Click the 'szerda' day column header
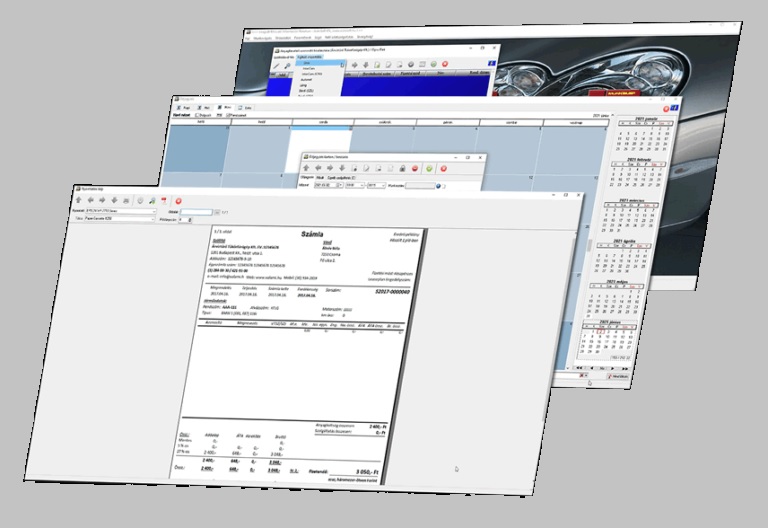 323,122
